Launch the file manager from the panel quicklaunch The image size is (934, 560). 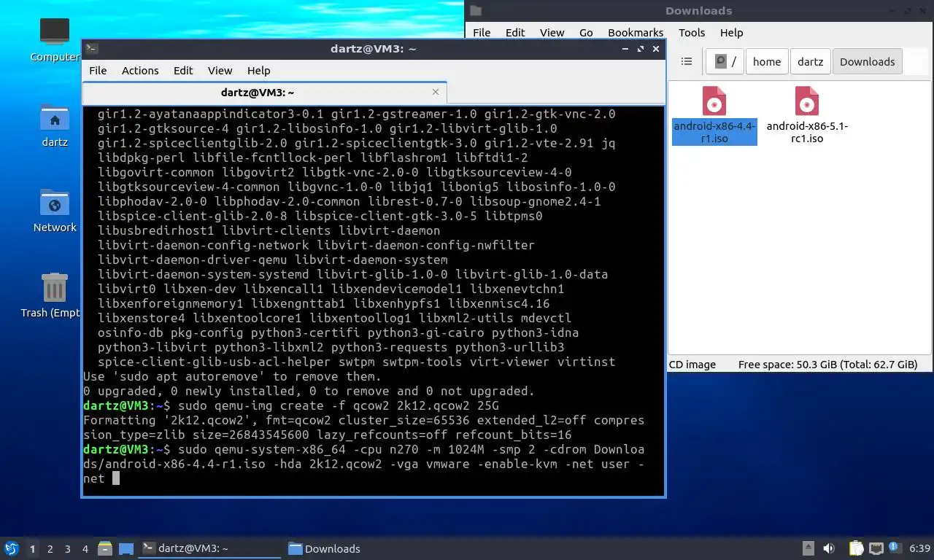(x=105, y=548)
